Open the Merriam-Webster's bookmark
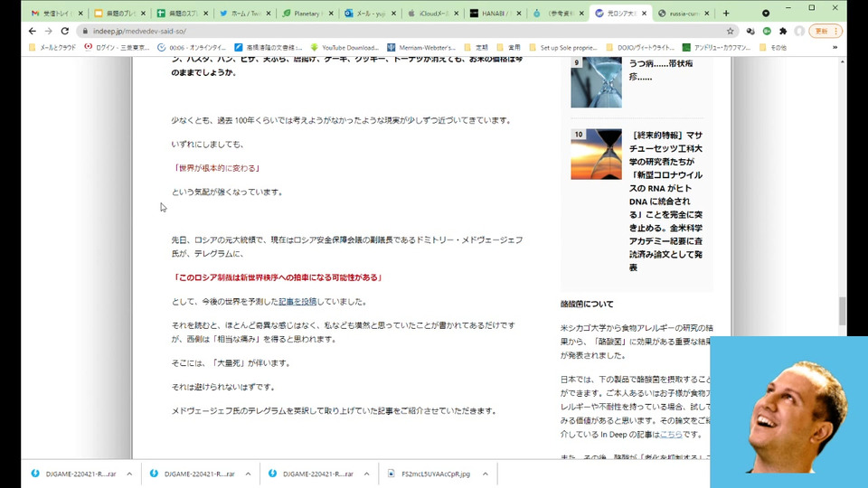Screen dimensions: 868x488 pos(421,48)
